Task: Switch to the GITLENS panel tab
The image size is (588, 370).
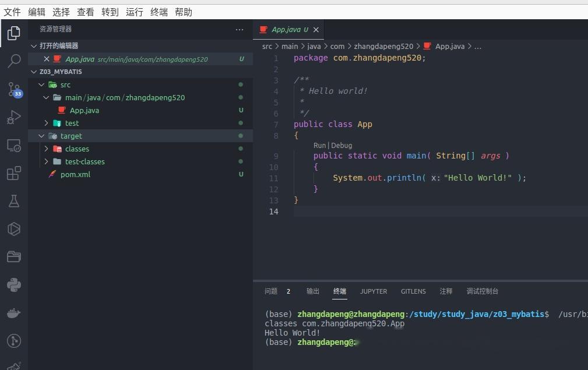Action: [413, 291]
